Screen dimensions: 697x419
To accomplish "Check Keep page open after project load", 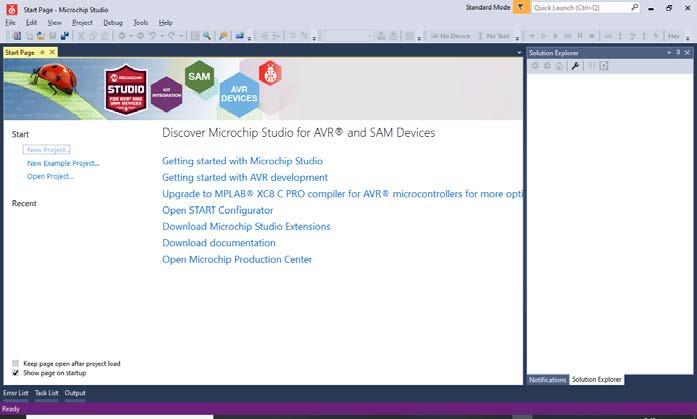I will pos(16,363).
